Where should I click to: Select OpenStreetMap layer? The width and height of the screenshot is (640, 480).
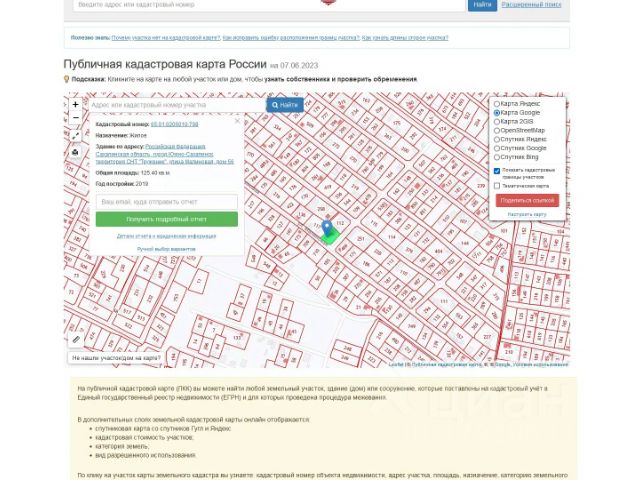point(497,131)
